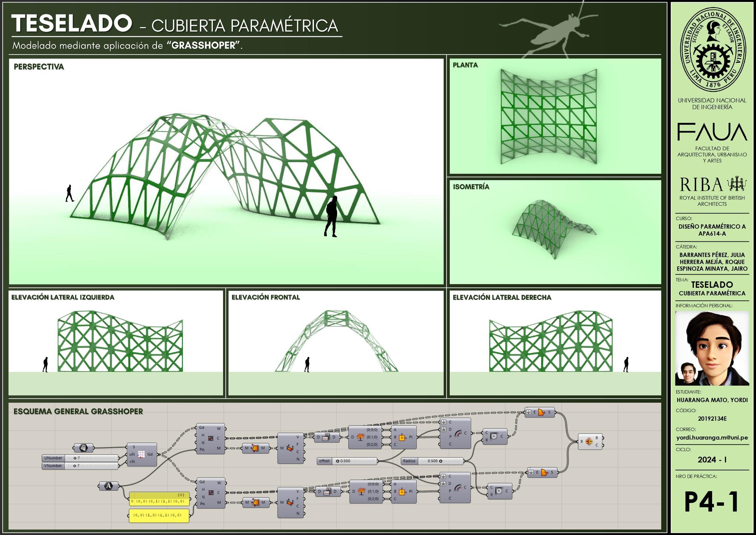Click the UNumber slider handle

click(x=75, y=458)
